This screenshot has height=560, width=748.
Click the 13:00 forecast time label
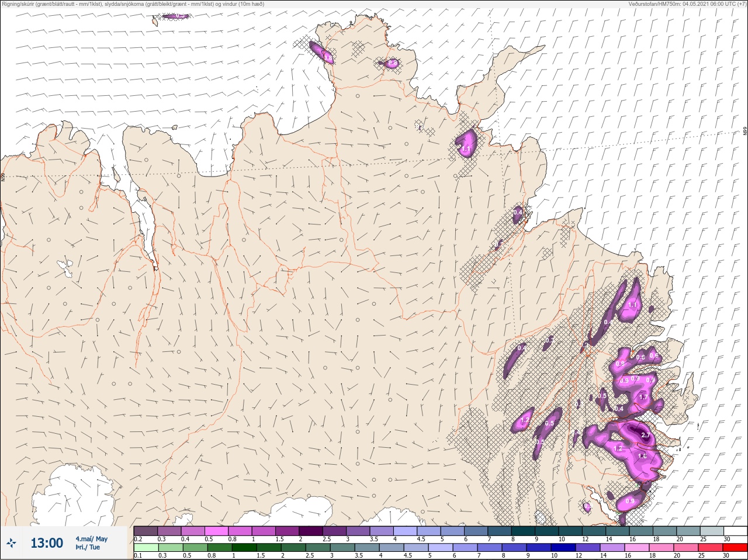[47, 543]
